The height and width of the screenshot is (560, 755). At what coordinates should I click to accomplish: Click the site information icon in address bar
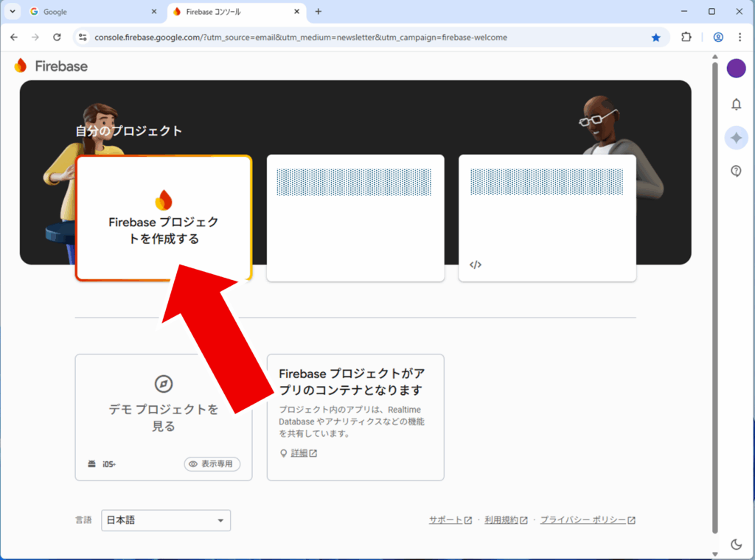click(83, 37)
